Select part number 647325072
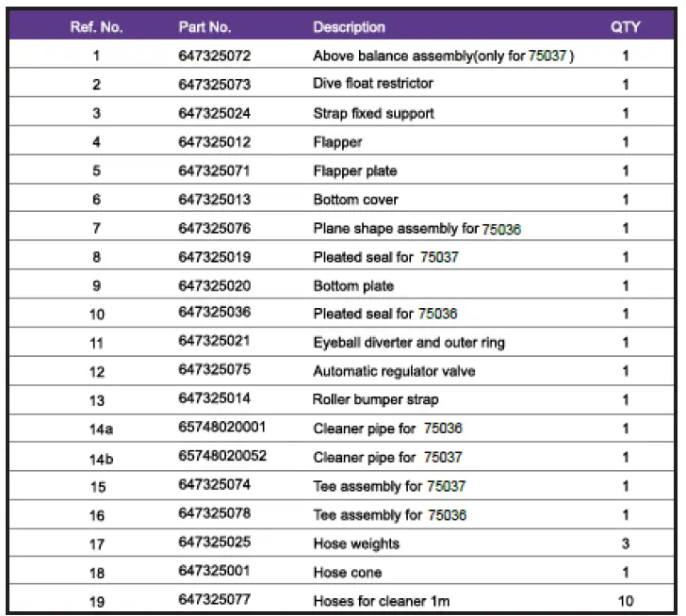 coord(214,56)
